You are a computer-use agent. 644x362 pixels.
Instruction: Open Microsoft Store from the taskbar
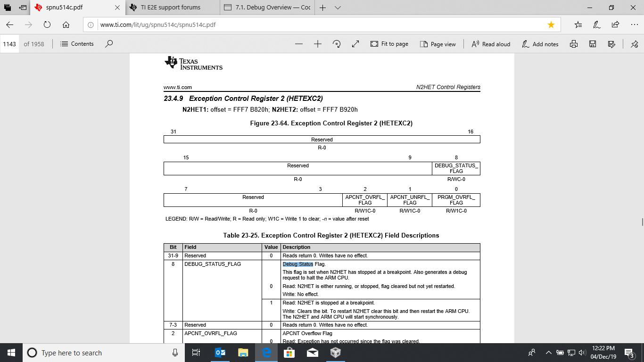tap(289, 353)
